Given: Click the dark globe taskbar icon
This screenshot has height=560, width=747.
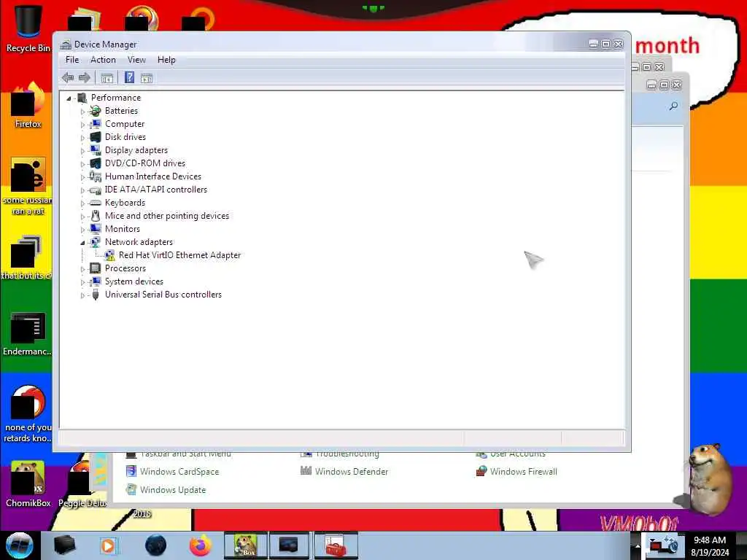Looking at the screenshot, I should pos(155,545).
